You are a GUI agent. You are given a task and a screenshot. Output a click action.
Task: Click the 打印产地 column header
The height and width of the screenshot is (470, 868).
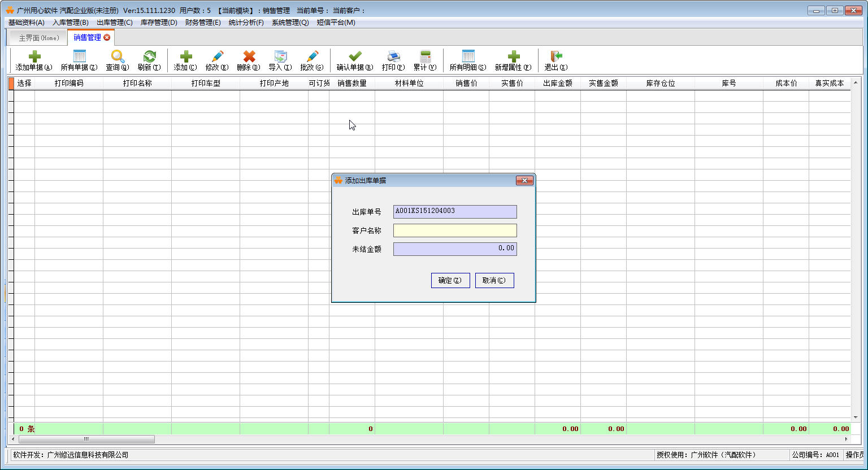[274, 83]
